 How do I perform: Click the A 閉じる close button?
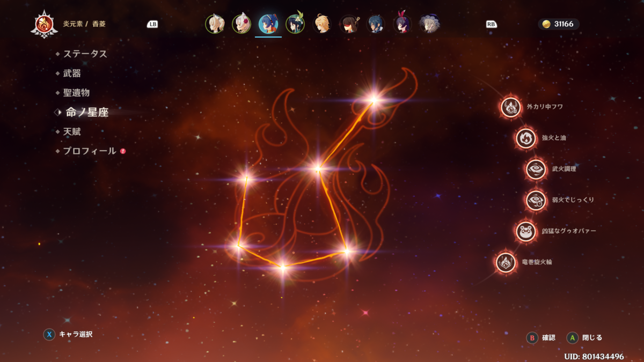(585, 338)
